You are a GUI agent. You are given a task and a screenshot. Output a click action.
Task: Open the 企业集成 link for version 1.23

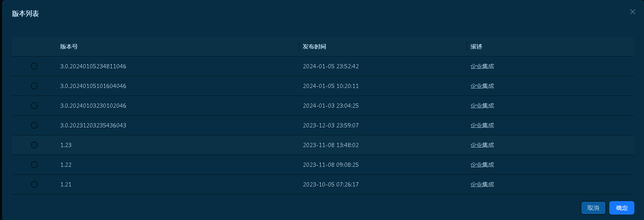(482, 145)
